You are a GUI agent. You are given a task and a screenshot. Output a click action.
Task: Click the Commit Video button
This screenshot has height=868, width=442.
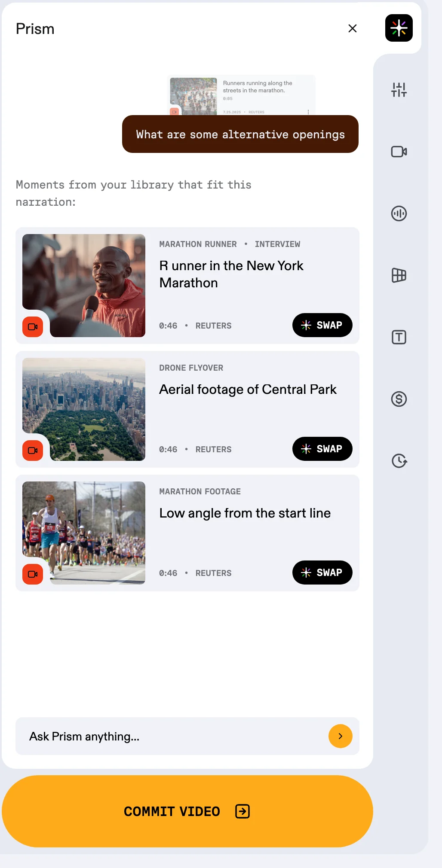pyautogui.click(x=187, y=811)
